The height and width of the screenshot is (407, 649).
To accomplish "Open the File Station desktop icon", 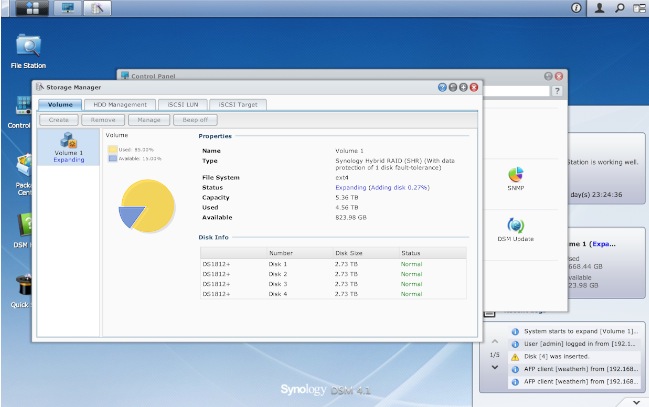I will [x=28, y=52].
